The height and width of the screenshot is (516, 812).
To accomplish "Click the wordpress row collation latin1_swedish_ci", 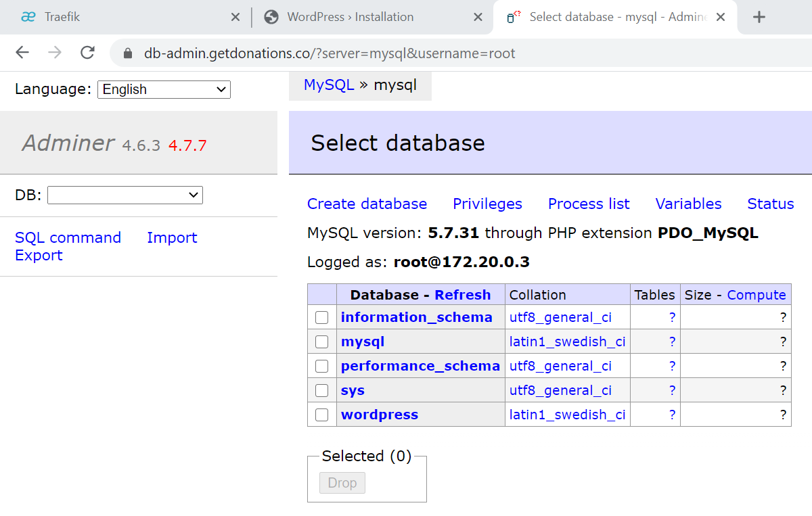I will coord(568,415).
